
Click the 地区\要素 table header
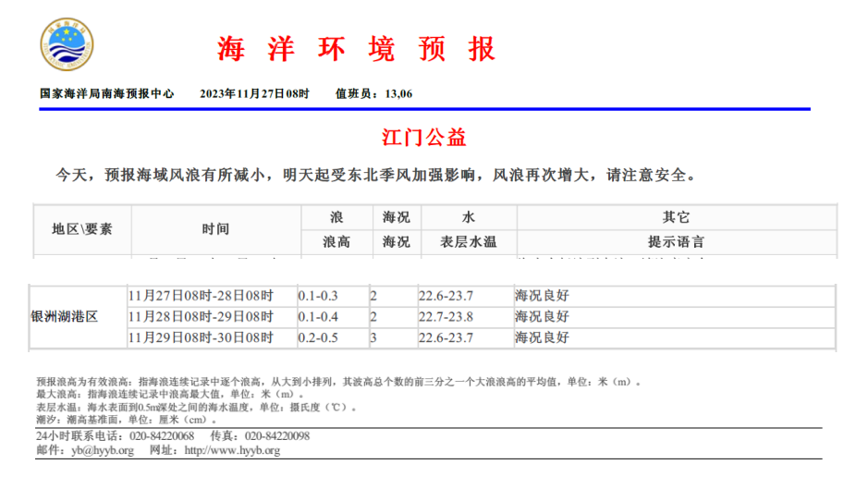82,229
